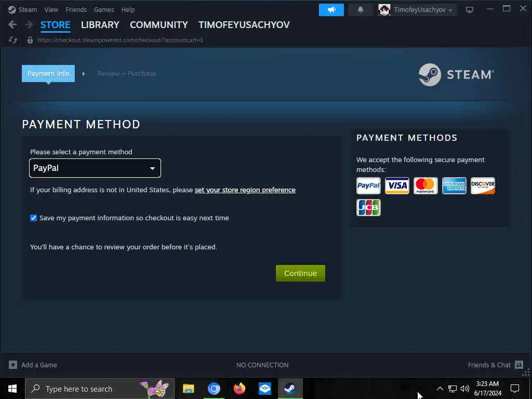
Task: Switch to the STORE tab
Action: pos(55,25)
